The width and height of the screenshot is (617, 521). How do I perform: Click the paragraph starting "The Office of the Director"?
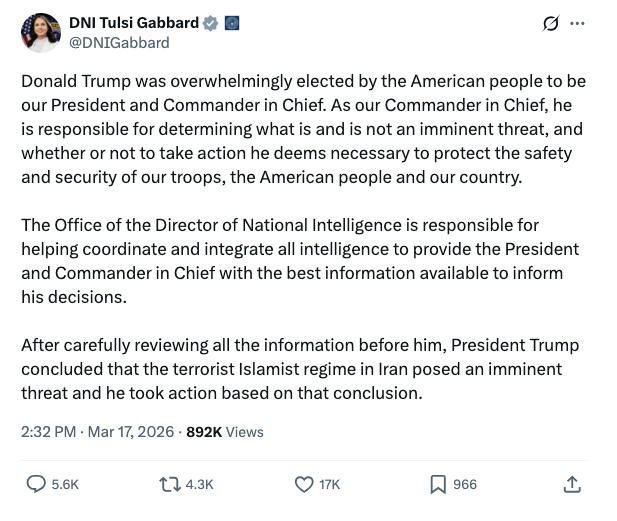[300, 260]
